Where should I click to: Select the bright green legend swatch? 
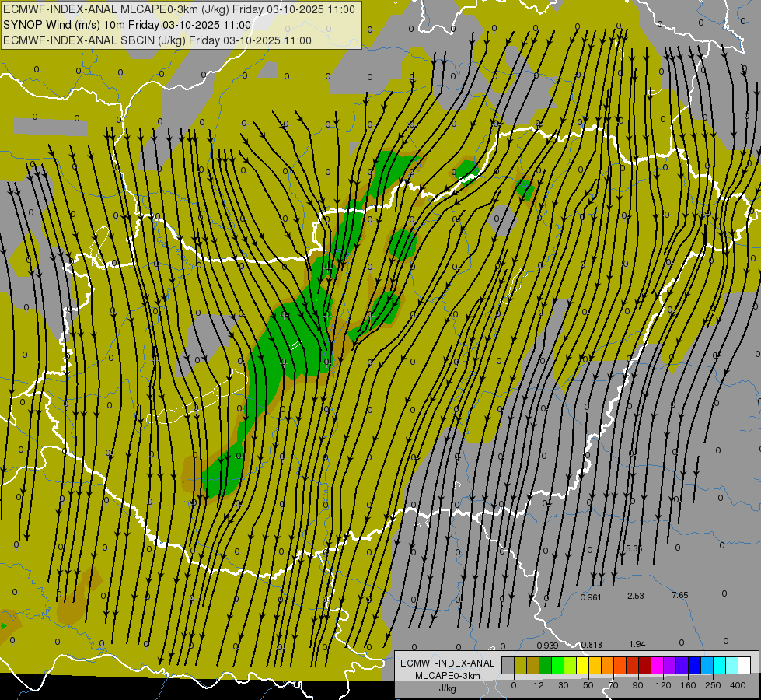coord(558,666)
